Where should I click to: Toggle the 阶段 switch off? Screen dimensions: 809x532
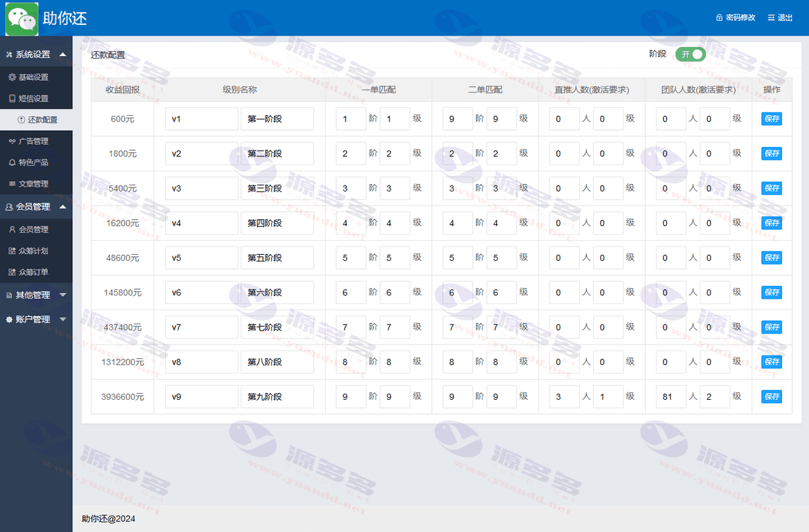(690, 55)
